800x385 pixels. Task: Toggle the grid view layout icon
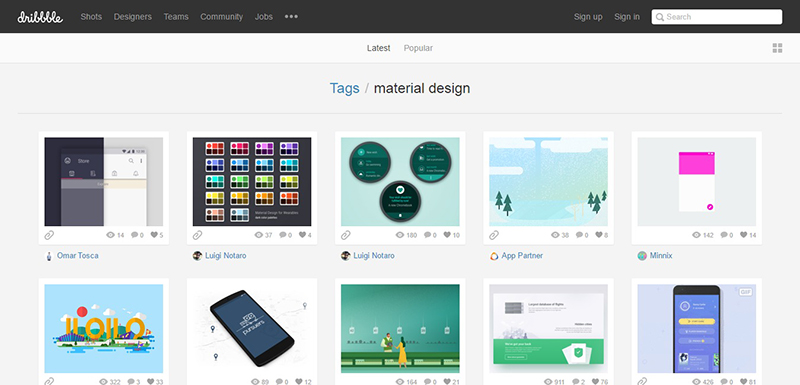click(778, 48)
